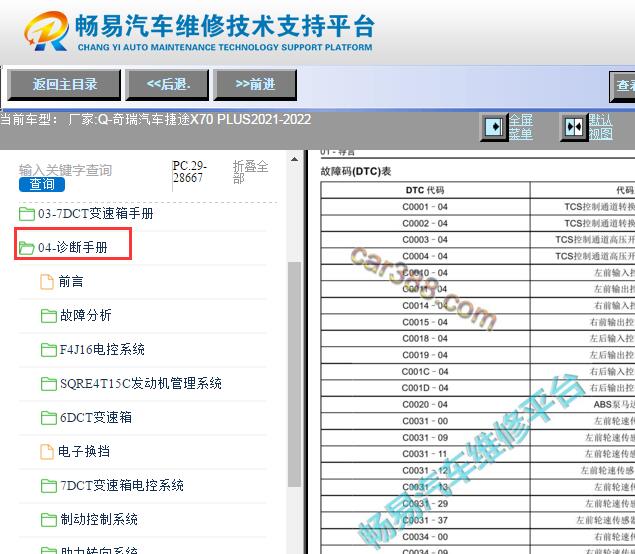This screenshot has width=635, height=554.
Task: Open the 默认视图 link
Action: 601,127
